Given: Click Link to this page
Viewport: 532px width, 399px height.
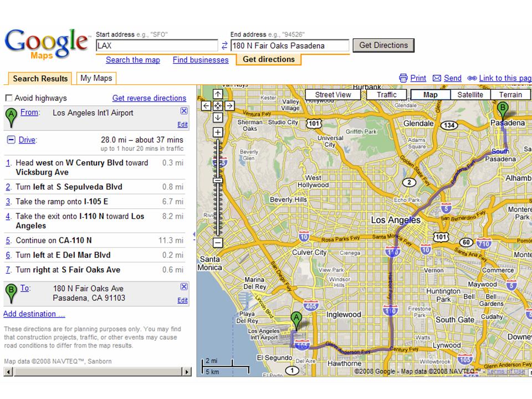Looking at the screenshot, I should [505, 78].
